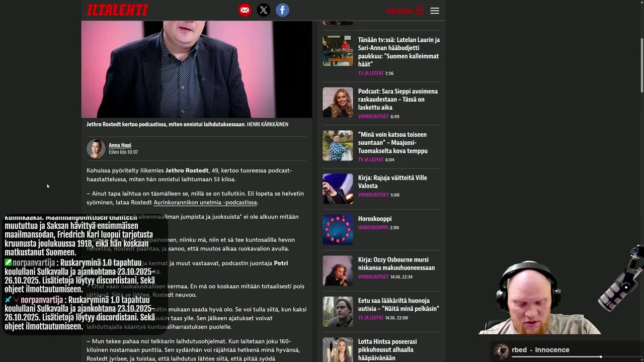Open 'Eetu sai lääkäriltä huonoja uutisia' headline
644x362 pixels.
(398, 305)
